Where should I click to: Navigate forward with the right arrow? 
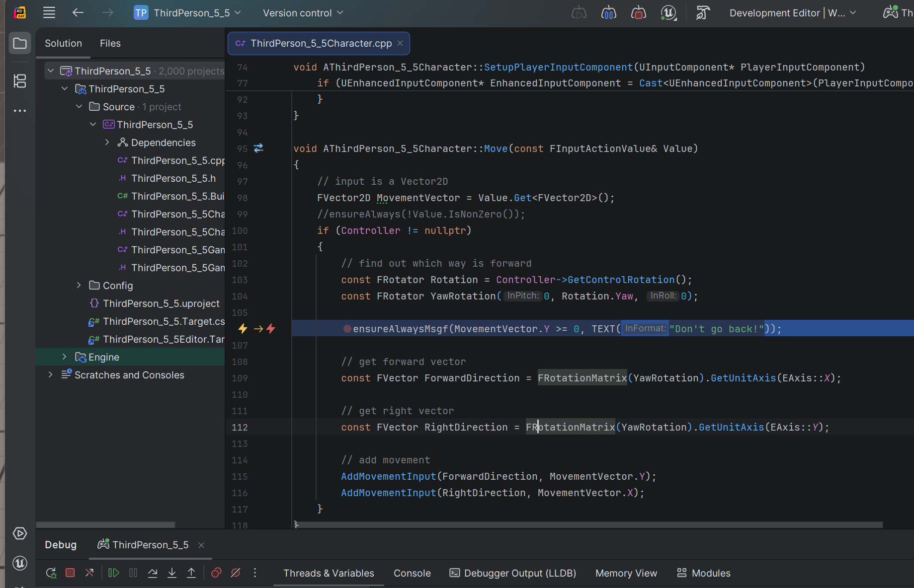click(108, 13)
